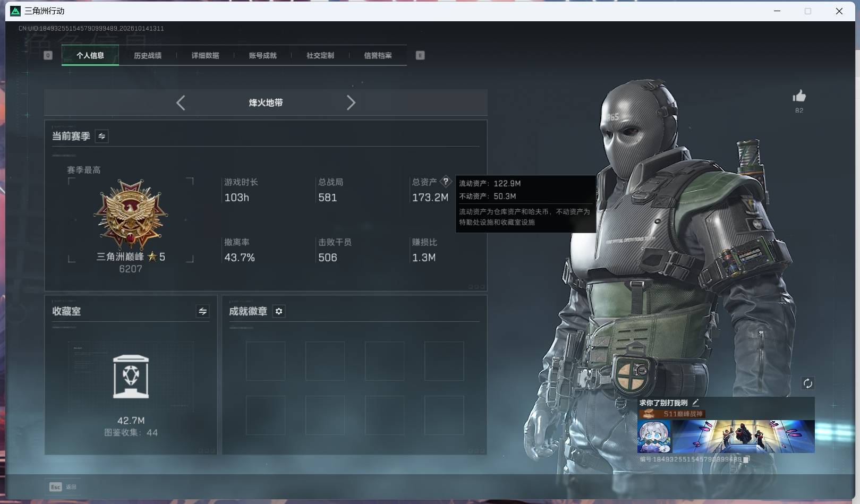Click the 收藏室 display case icon

click(x=131, y=377)
